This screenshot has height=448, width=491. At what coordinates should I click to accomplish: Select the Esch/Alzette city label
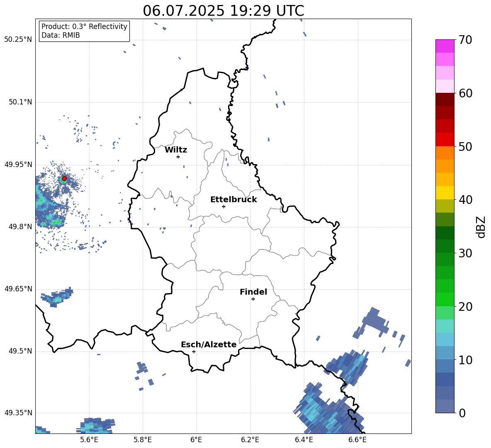(209, 344)
